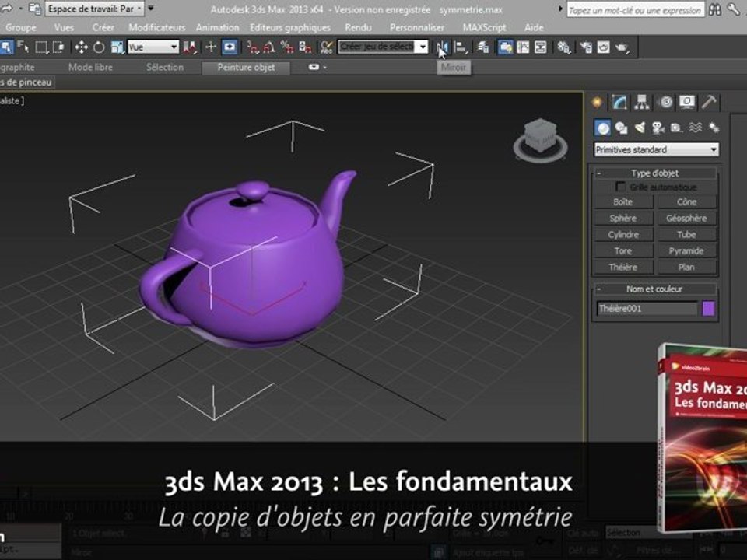Choose rectangular selection region tool
747x560 pixels.
click(x=42, y=47)
